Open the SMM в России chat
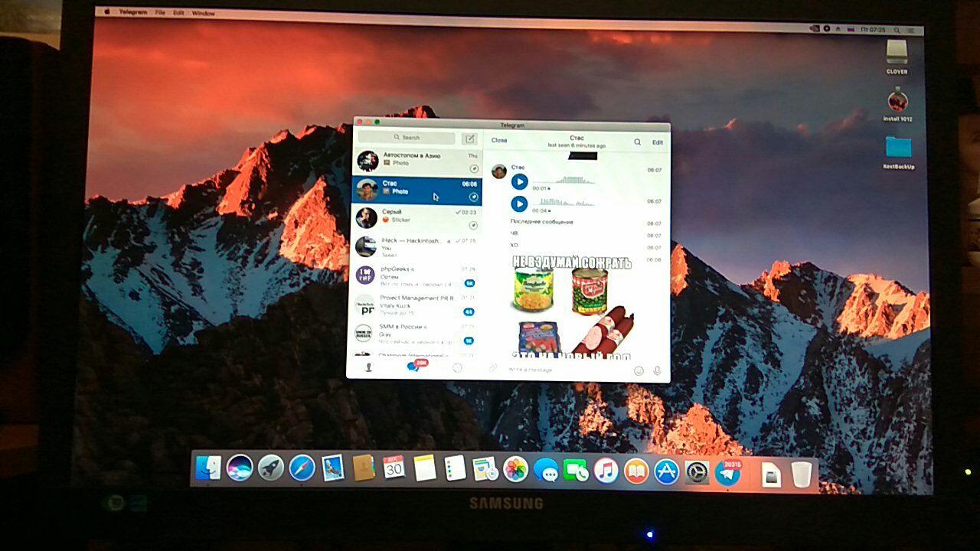980x551 pixels. [x=413, y=333]
